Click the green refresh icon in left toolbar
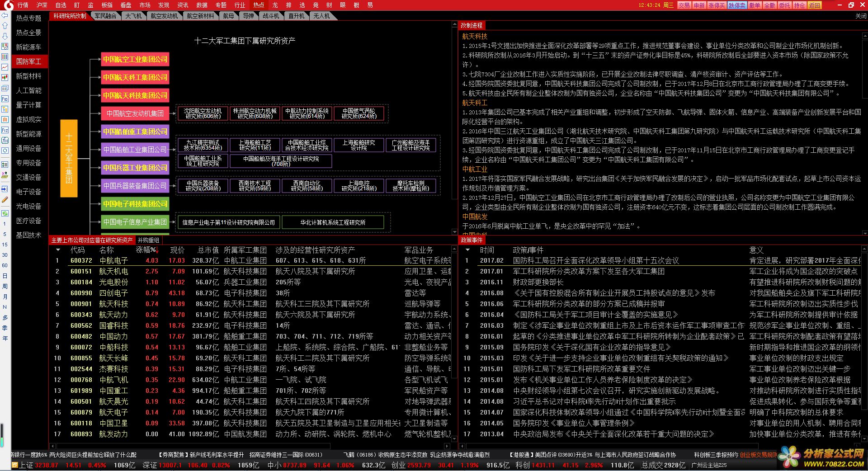This screenshot has height=471, width=868. (5, 213)
